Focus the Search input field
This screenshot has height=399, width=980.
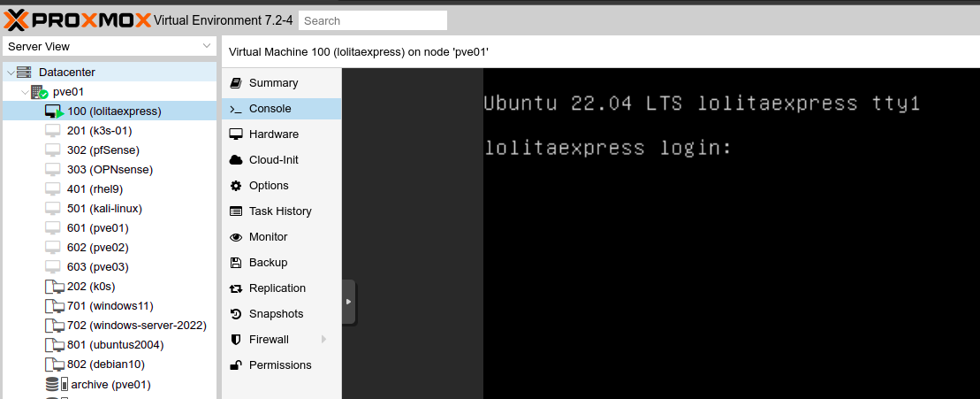[x=373, y=20]
